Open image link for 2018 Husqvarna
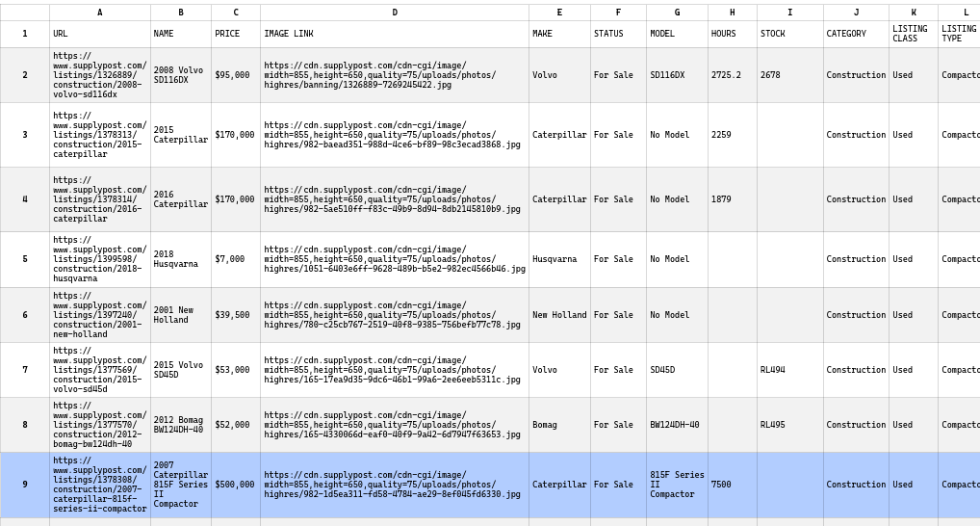The height and width of the screenshot is (526, 980). pos(394,259)
